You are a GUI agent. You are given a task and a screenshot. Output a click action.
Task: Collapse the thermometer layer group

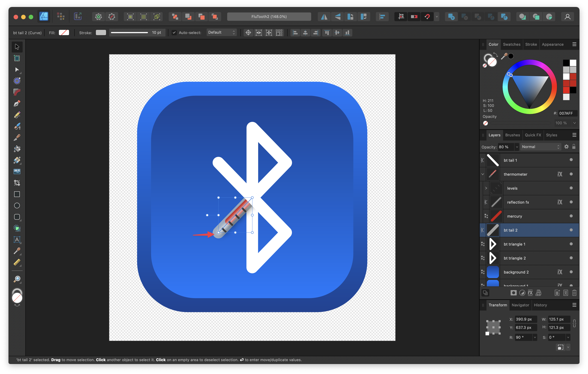coord(483,174)
